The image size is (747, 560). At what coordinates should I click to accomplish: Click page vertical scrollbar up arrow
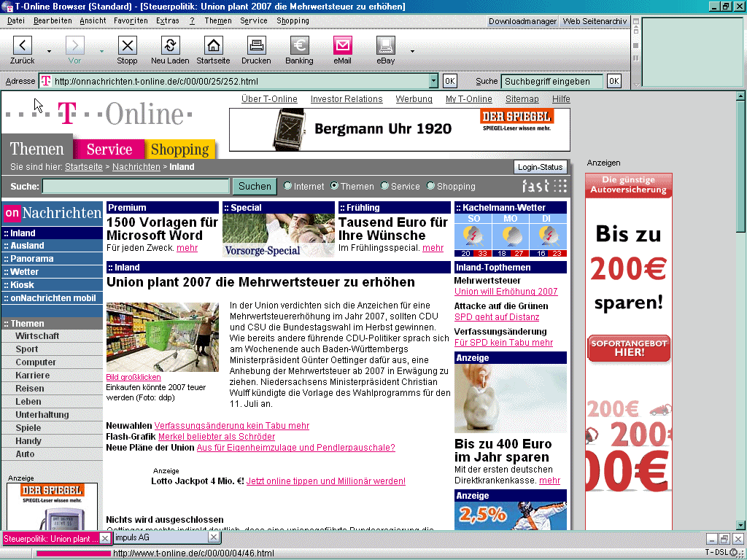click(740, 96)
